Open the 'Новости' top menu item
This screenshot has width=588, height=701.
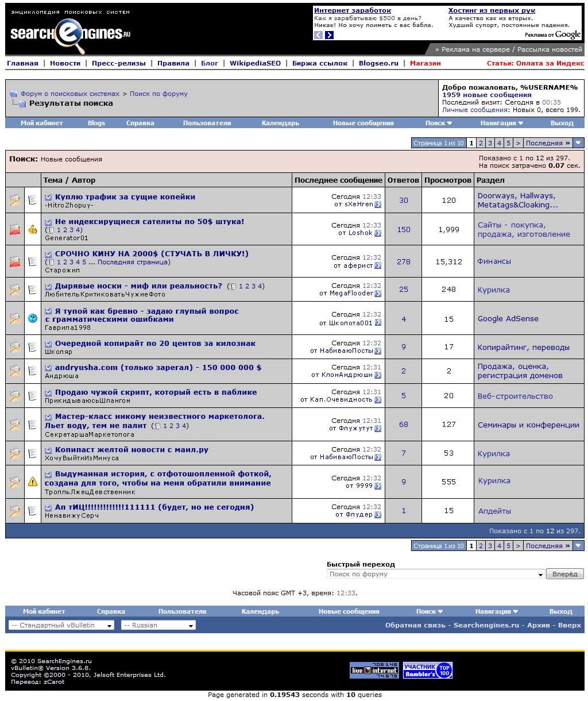(65, 63)
